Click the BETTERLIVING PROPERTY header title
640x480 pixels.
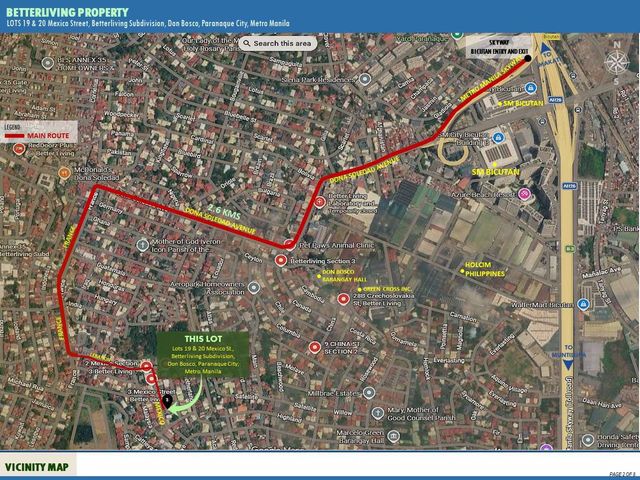coord(67,12)
